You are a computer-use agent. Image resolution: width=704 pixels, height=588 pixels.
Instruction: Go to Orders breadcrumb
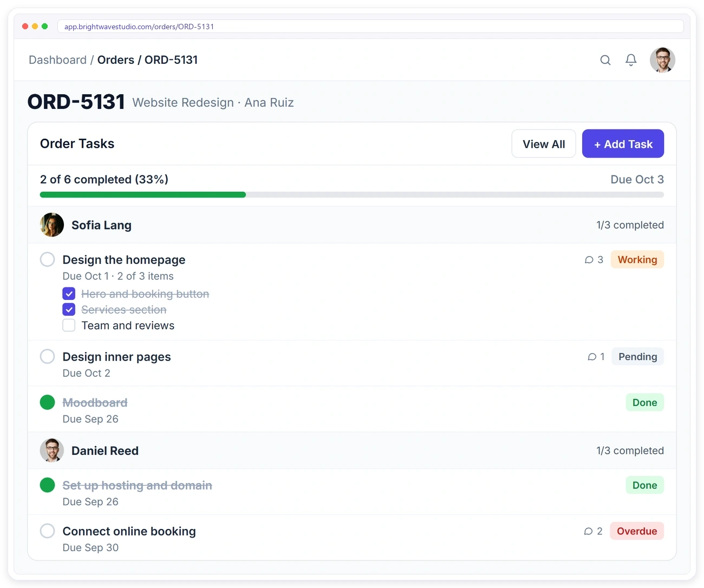116,60
